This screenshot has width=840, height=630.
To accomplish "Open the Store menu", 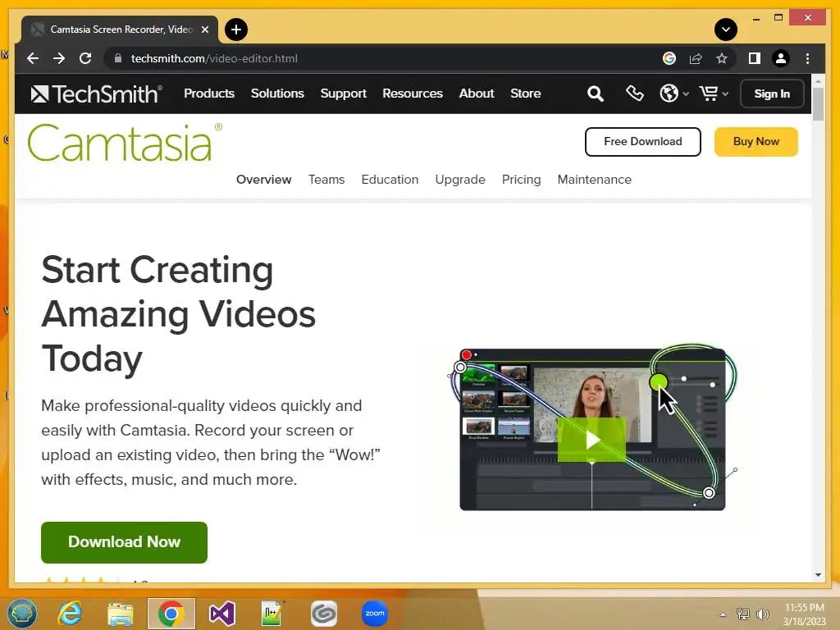I will coord(525,94).
